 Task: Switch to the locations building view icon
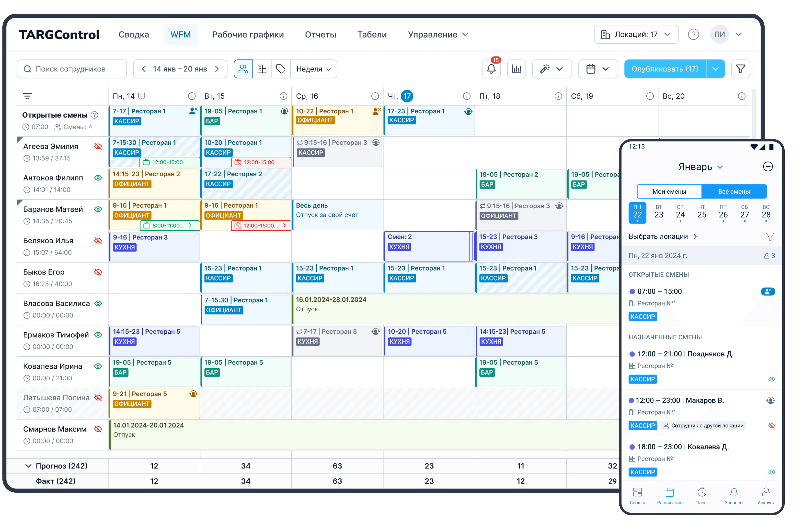click(262, 69)
